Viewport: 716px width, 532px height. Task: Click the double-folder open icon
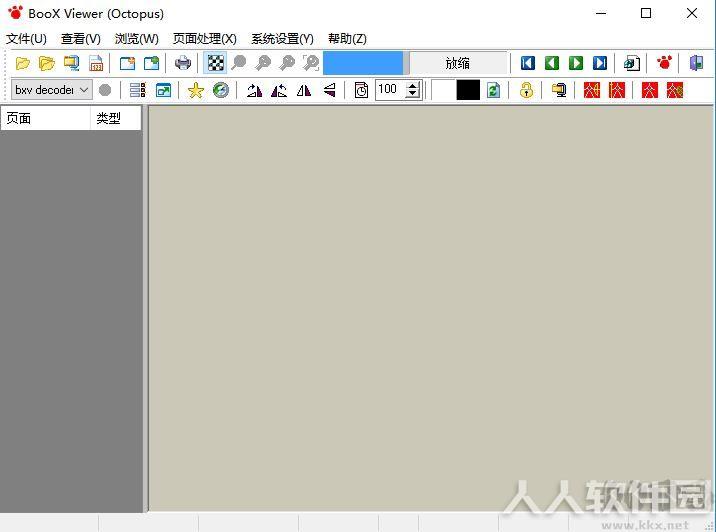point(47,63)
